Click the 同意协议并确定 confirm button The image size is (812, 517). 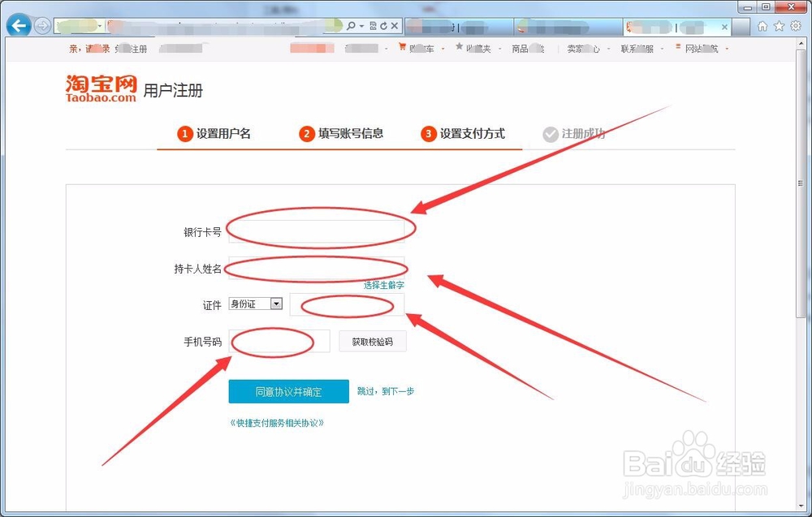288,391
